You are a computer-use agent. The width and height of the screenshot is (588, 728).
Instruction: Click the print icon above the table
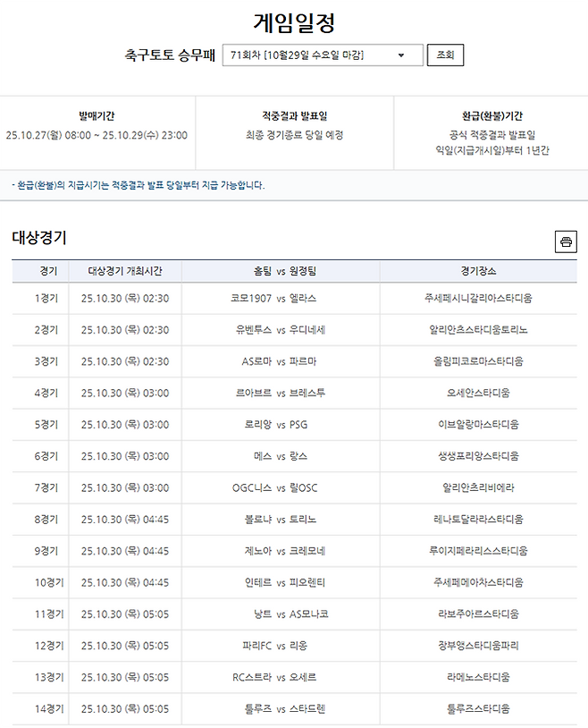[x=565, y=241]
